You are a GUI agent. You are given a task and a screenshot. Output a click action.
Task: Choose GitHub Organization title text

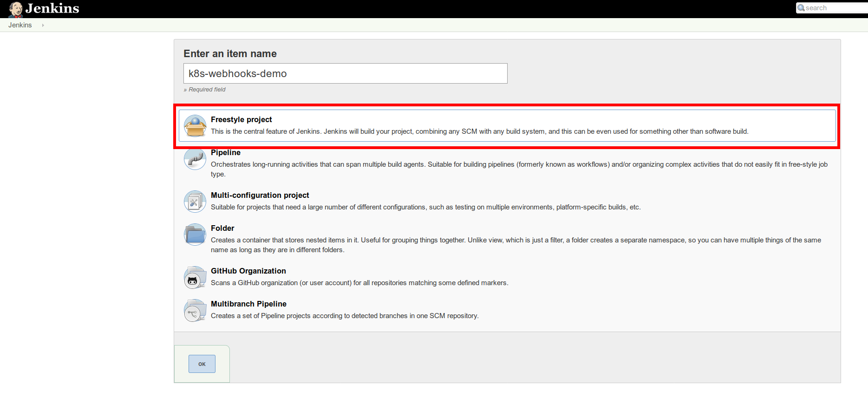coord(248,271)
